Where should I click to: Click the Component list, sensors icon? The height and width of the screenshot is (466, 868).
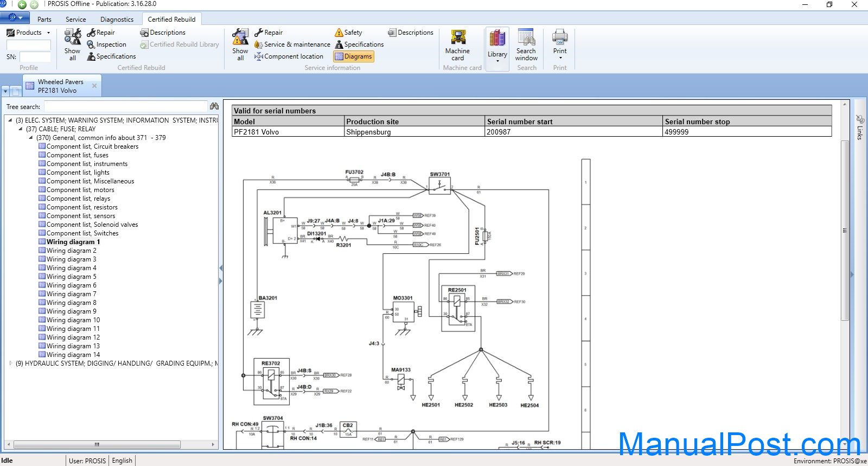click(x=42, y=216)
